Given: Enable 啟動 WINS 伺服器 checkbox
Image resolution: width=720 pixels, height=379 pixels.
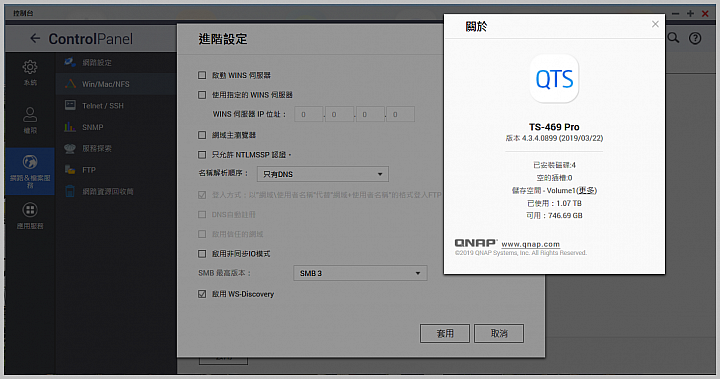Looking at the screenshot, I should 202,75.
